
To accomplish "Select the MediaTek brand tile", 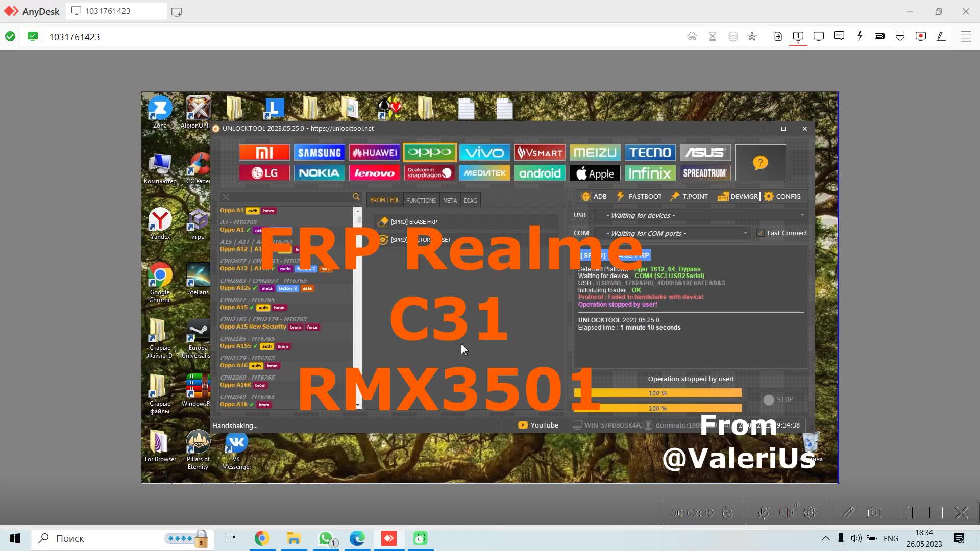I will pos(484,173).
